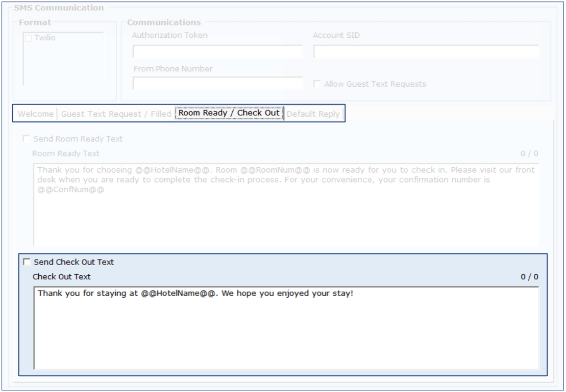Select the Room Ready / Check Out tab
The width and height of the screenshot is (566, 392).
[x=229, y=114]
